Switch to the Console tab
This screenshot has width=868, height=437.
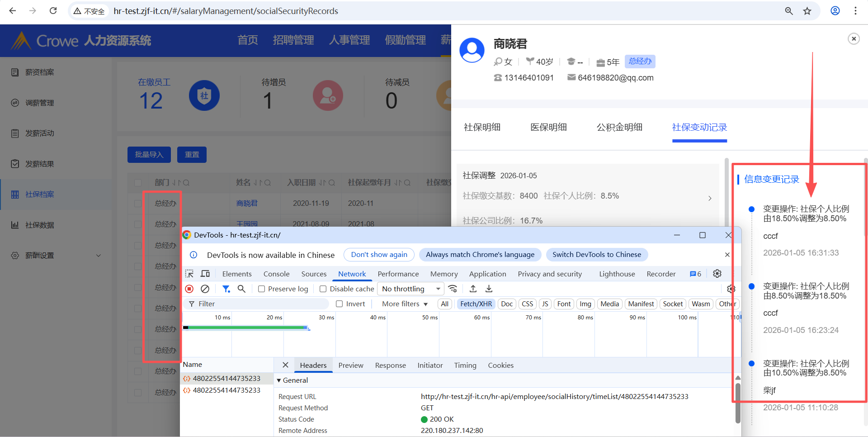276,274
